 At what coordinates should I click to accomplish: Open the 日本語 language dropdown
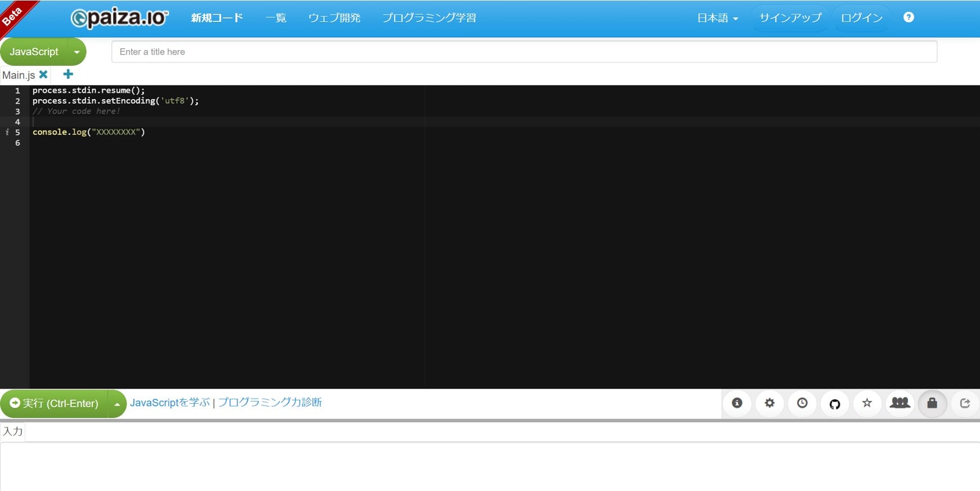[x=718, y=18]
